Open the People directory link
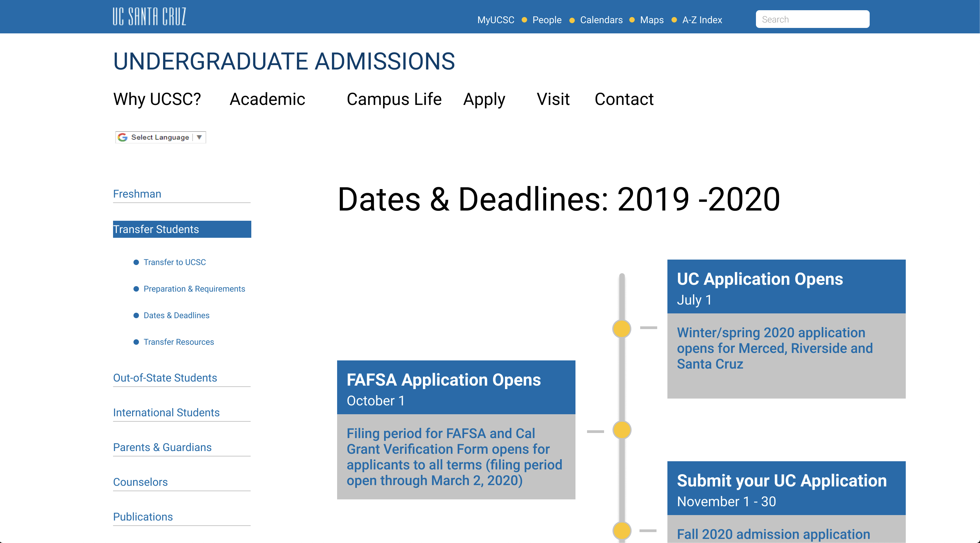This screenshot has width=980, height=543. [547, 20]
